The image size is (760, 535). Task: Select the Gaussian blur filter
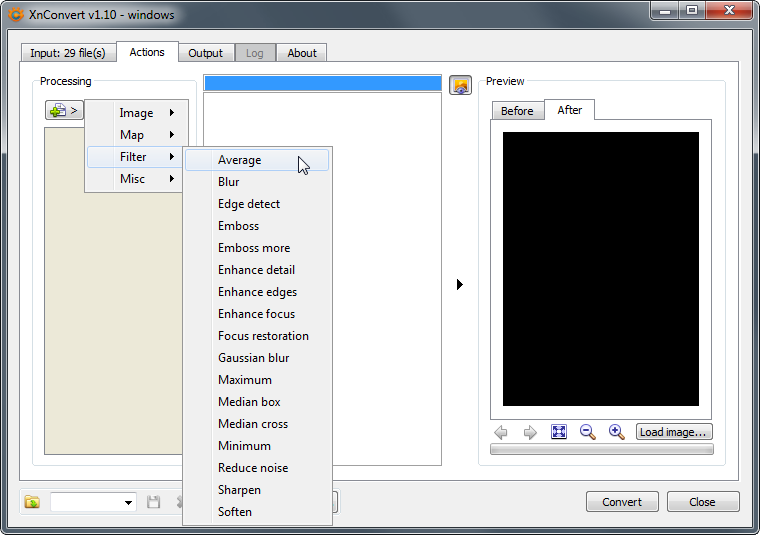click(254, 358)
